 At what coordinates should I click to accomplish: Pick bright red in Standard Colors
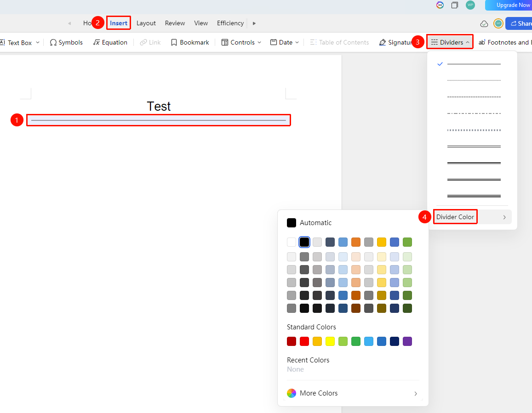(x=304, y=341)
